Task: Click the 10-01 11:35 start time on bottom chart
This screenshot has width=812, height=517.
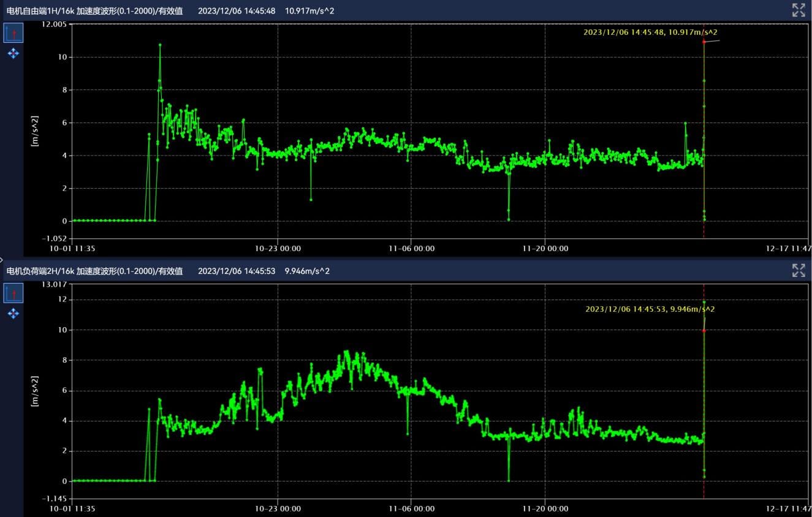Action: click(73, 508)
